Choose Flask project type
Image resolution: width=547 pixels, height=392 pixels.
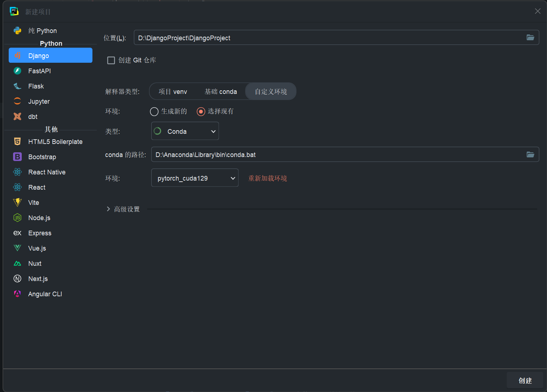[50, 86]
